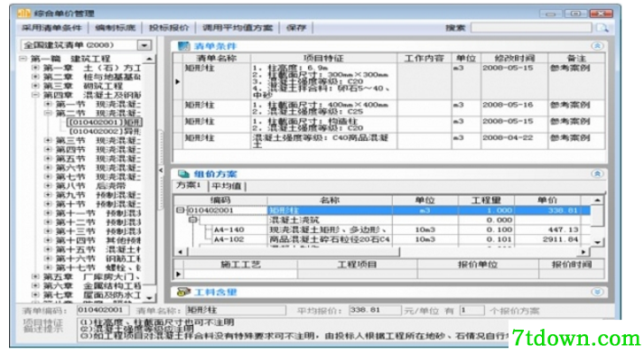Click the 修改时间 column header
644x355 pixels.
[514, 59]
